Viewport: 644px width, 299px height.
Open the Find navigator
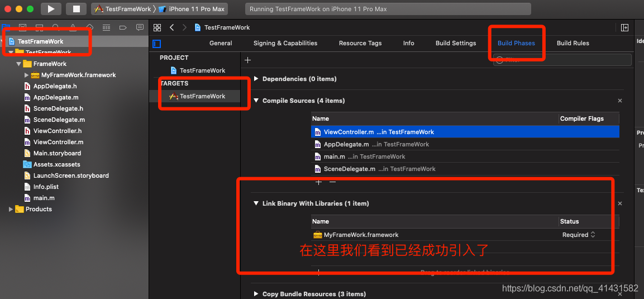point(56,27)
